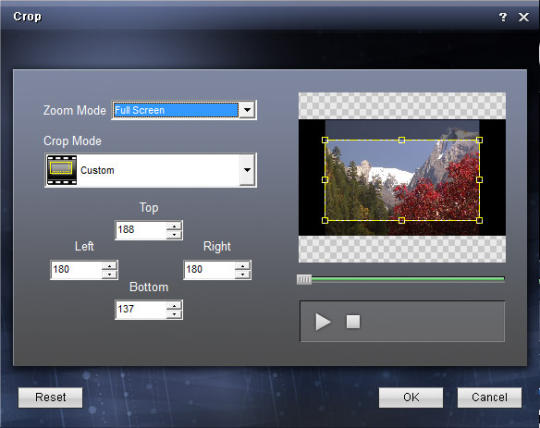Increase the Top crop value
540x428 pixels.
174,226
